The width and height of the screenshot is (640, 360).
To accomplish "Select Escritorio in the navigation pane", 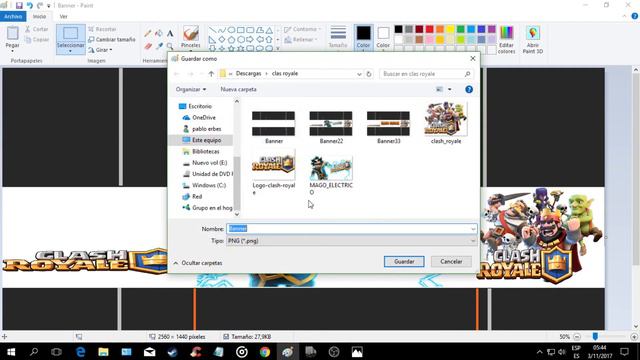I will click(x=196, y=106).
